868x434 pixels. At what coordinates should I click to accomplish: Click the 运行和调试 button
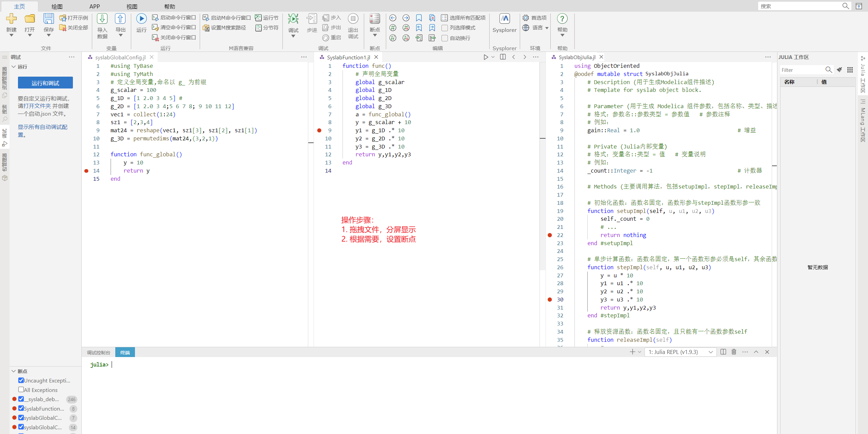45,83
